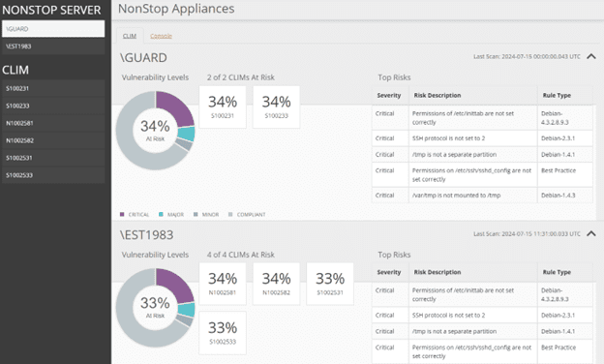The image size is (604, 364).
Task: Click \GUARD row 'Permissions on /etc/ssh/sshd_config are not set correctly'
Action: (482, 175)
